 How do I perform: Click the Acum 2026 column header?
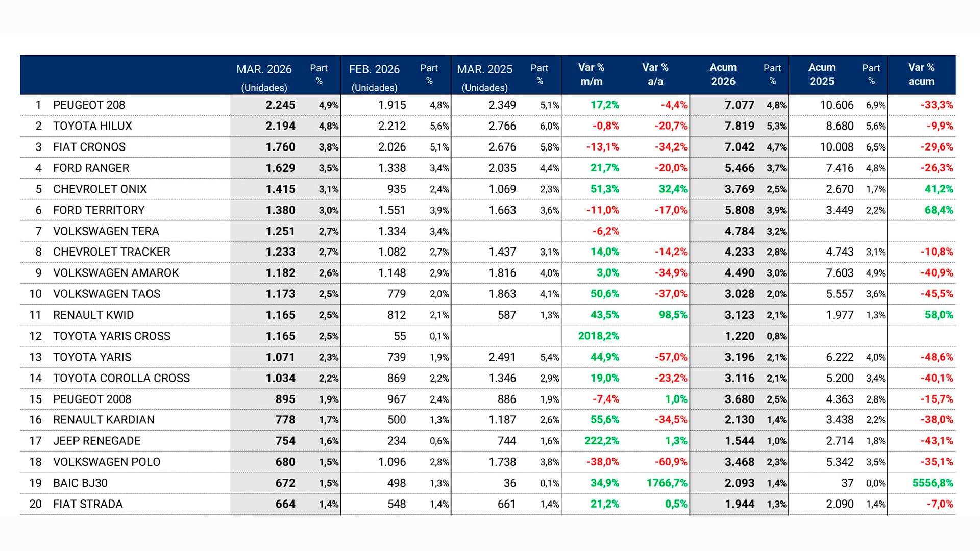[723, 74]
